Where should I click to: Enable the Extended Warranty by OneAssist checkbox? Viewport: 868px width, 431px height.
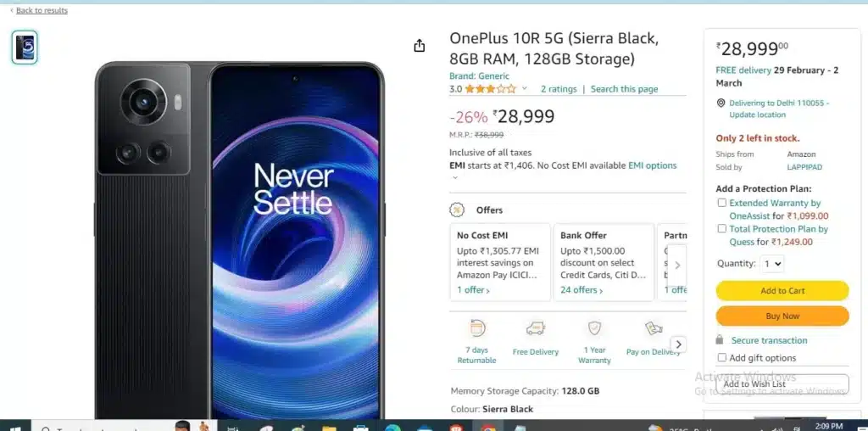[x=722, y=203]
